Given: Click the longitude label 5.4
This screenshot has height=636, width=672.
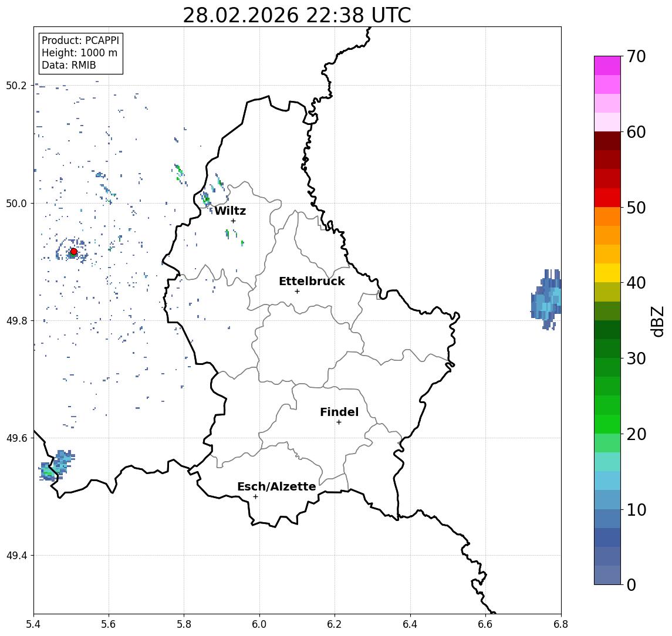Looking at the screenshot, I should pos(33,624).
